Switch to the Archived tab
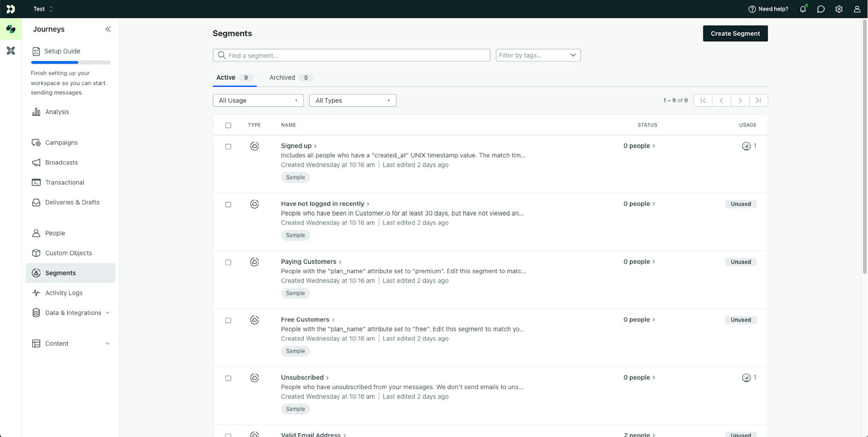 click(291, 78)
